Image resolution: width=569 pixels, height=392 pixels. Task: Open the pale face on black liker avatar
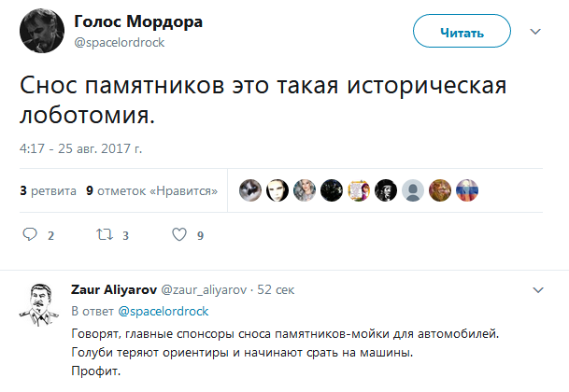277,190
